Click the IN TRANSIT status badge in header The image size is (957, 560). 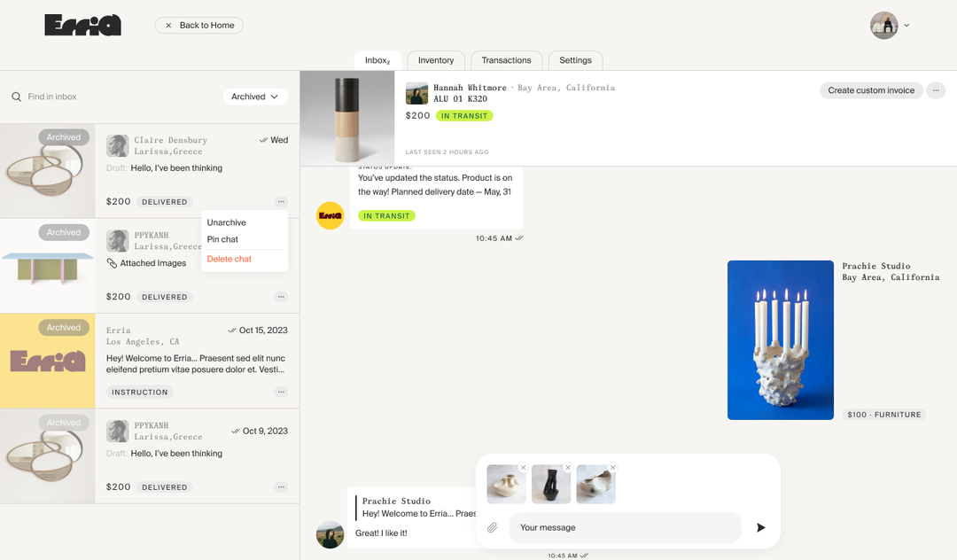tap(464, 116)
